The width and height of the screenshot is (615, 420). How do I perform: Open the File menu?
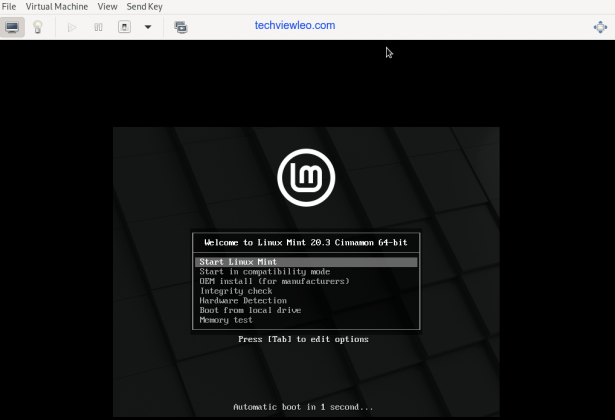pyautogui.click(x=9, y=7)
